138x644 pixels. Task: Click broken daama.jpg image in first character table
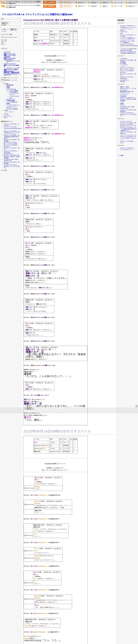pos(38,44)
